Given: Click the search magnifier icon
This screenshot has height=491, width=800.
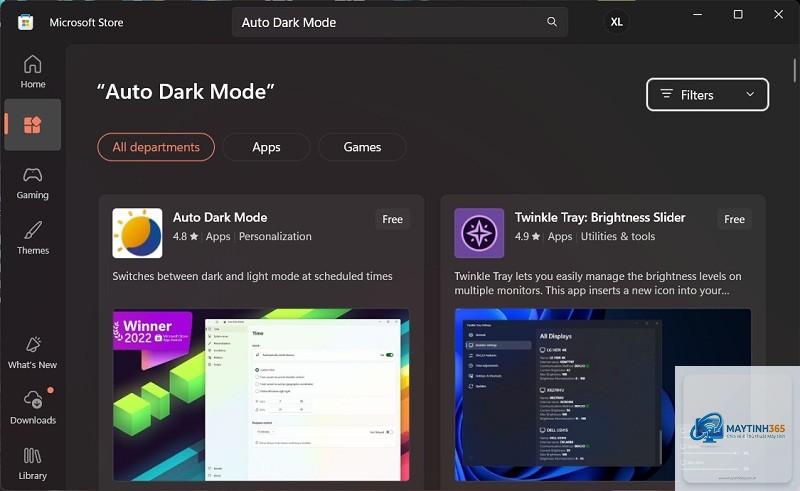Looking at the screenshot, I should point(552,22).
